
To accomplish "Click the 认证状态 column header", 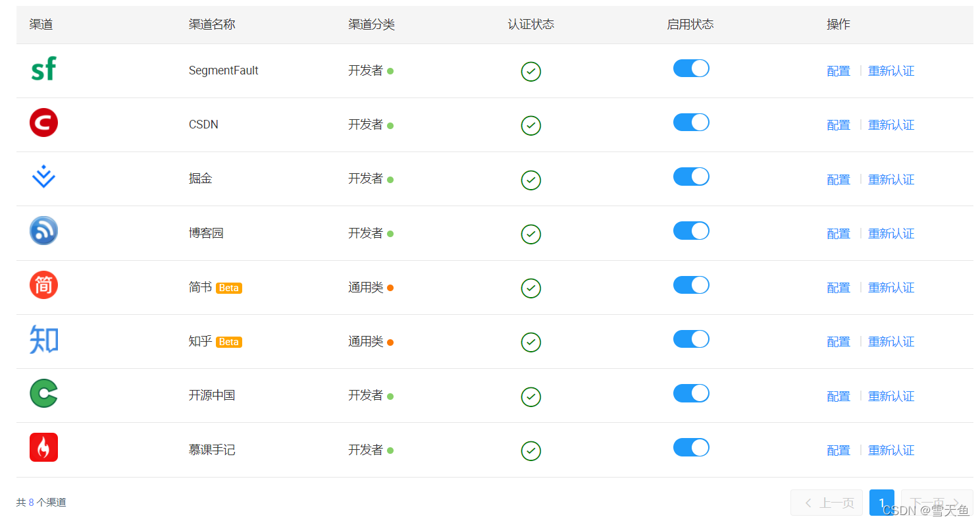I will (531, 24).
